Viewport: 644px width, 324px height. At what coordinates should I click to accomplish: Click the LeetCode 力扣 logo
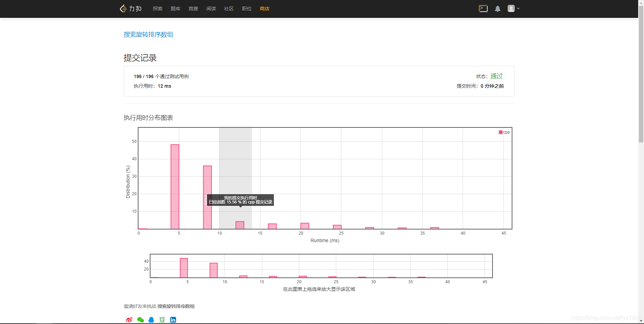(131, 9)
